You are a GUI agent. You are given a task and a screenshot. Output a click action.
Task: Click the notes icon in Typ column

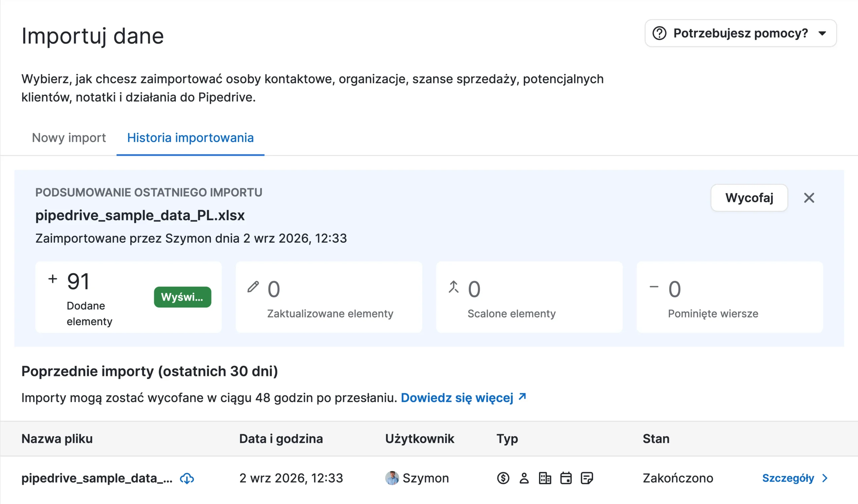point(587,478)
